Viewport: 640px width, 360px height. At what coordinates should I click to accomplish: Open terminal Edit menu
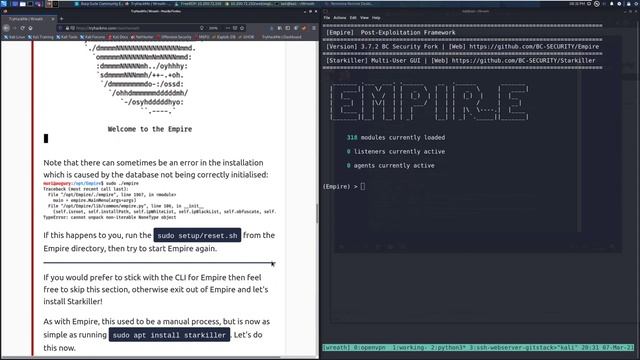click(x=353, y=18)
